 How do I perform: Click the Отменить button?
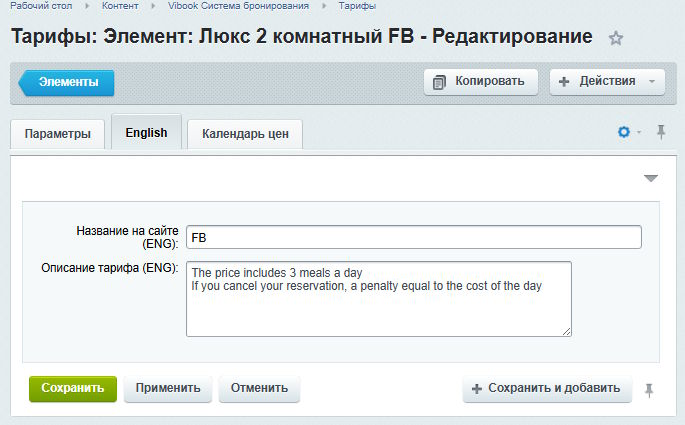[x=259, y=389]
